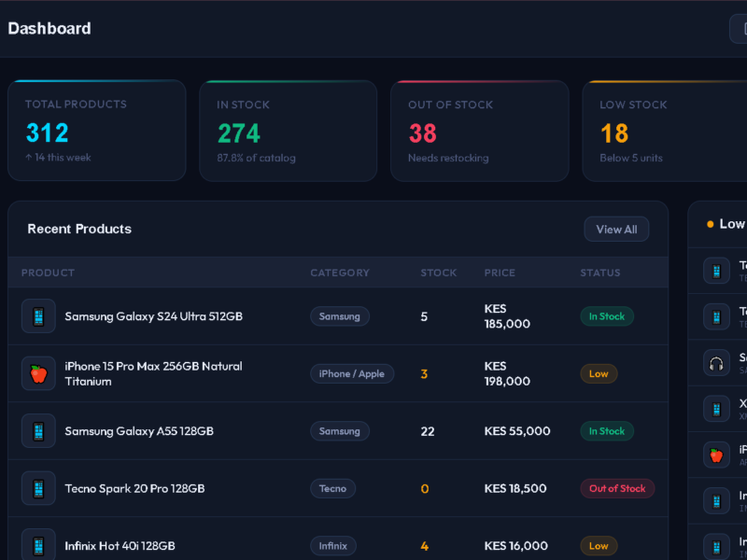Click the apple icon beside iPhone 15 Pro Max
The width and height of the screenshot is (747, 560).
(x=38, y=373)
